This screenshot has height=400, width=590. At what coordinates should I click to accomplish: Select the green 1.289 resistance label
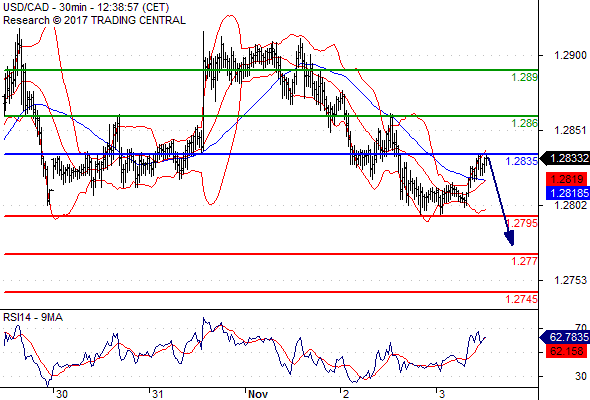click(524, 78)
